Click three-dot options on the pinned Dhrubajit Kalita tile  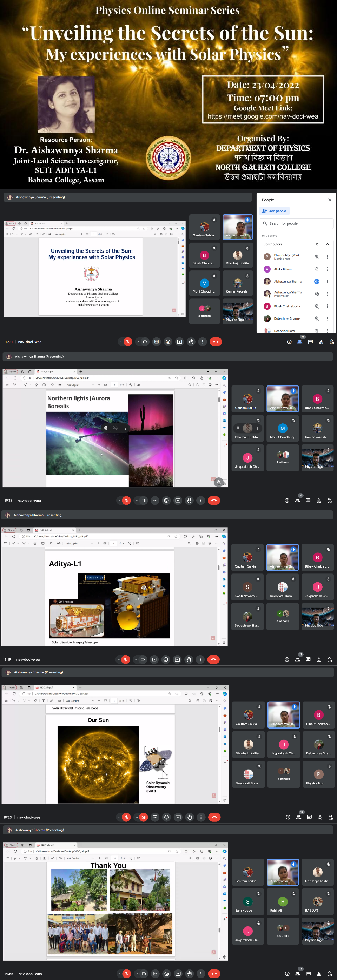tap(257, 428)
